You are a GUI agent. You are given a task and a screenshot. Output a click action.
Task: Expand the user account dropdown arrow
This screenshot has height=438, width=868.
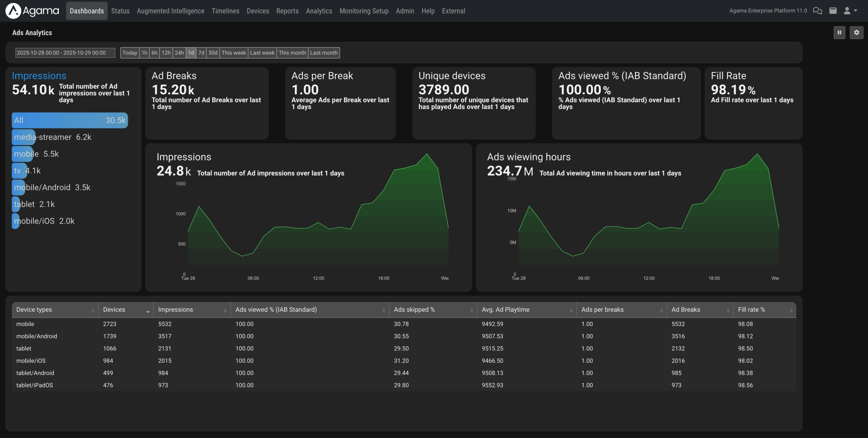[856, 11]
